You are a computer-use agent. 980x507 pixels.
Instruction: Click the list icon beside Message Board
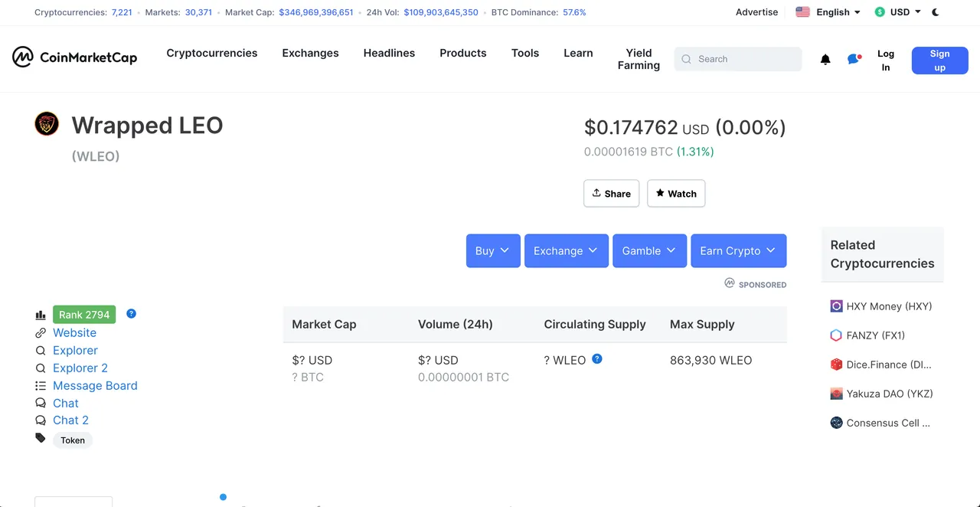(x=41, y=386)
